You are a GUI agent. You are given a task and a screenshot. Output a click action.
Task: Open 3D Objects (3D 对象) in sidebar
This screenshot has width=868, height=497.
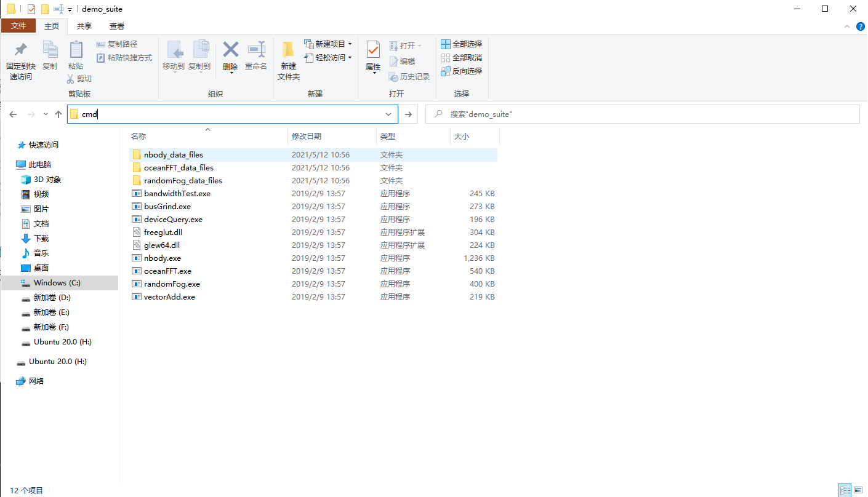47,180
